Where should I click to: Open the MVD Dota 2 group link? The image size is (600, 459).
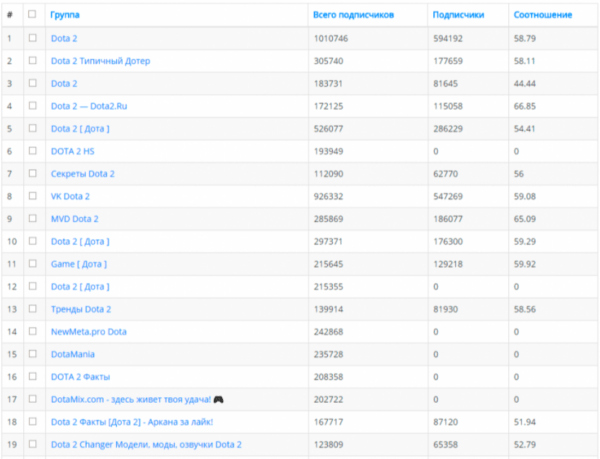[x=75, y=219]
